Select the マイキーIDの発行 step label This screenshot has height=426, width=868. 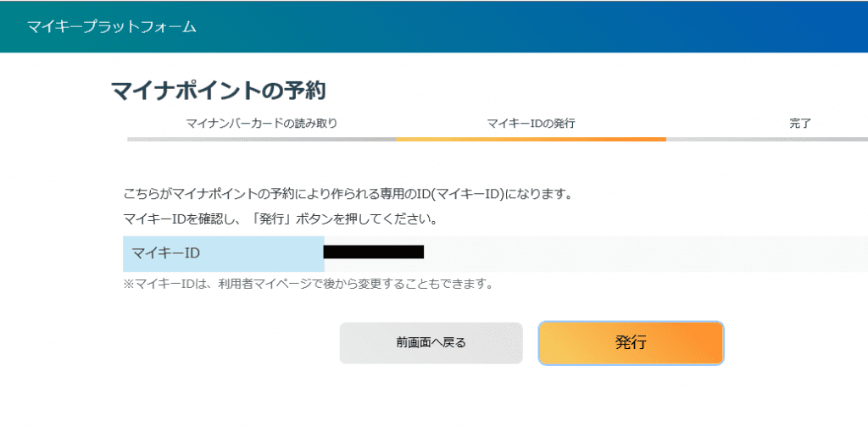pyautogui.click(x=531, y=124)
